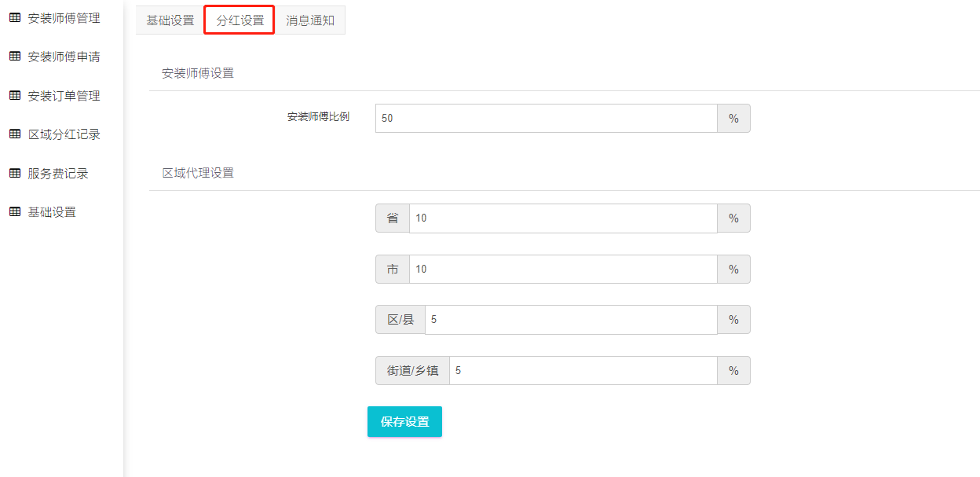
Task: Open the 消息通知 tab
Action: (310, 20)
